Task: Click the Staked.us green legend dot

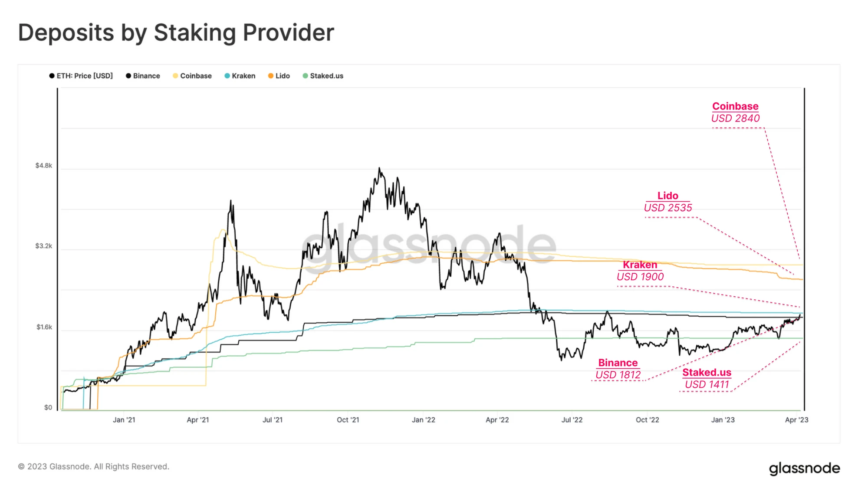Action: [x=305, y=76]
